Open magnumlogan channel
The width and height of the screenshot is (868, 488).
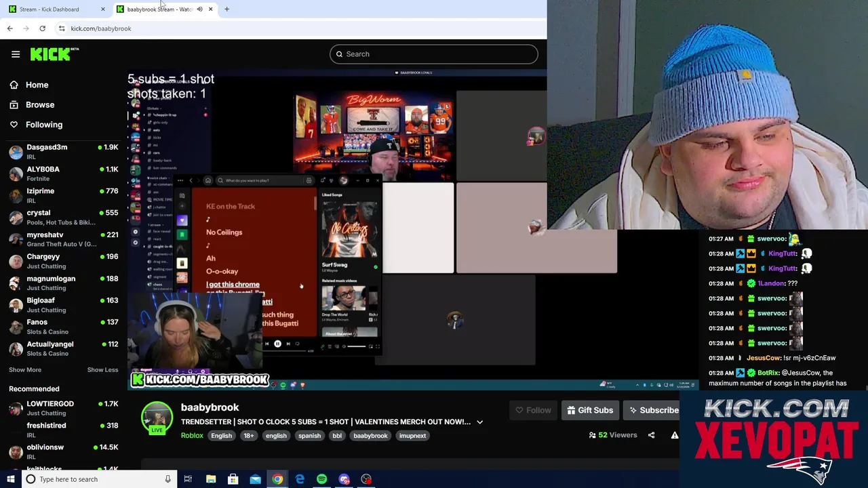[x=64, y=283]
